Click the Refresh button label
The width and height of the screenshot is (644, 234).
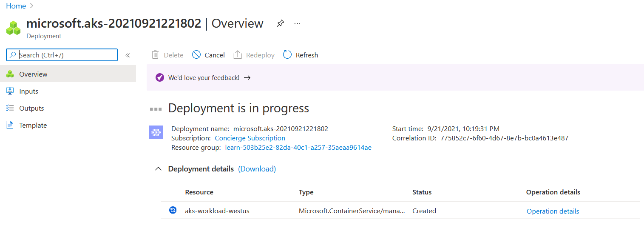click(307, 55)
